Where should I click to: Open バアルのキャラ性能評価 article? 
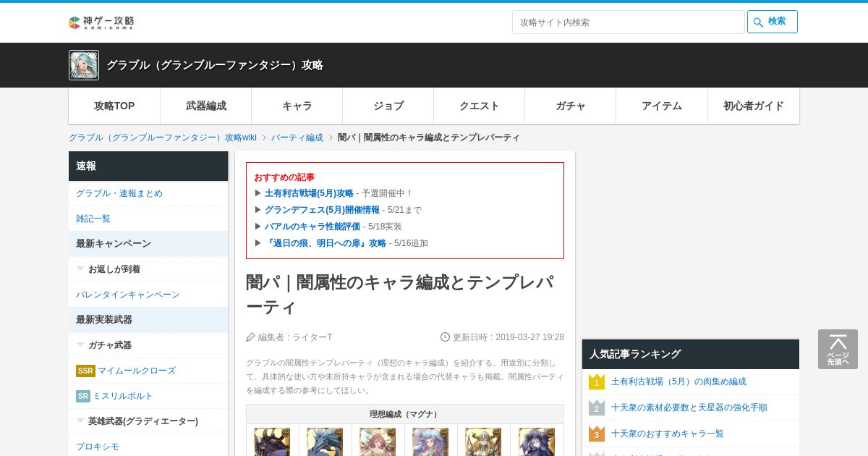pos(312,227)
